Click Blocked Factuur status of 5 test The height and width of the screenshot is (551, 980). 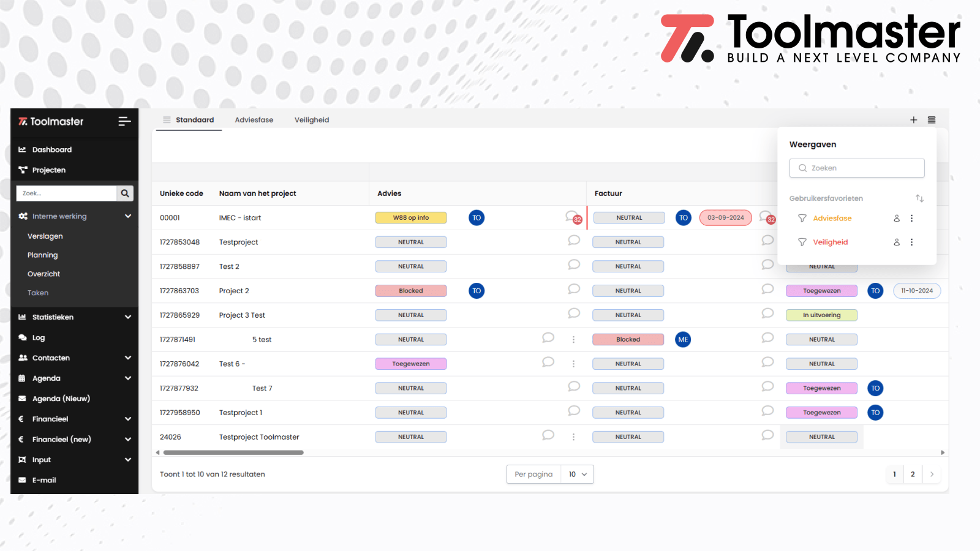click(x=628, y=340)
